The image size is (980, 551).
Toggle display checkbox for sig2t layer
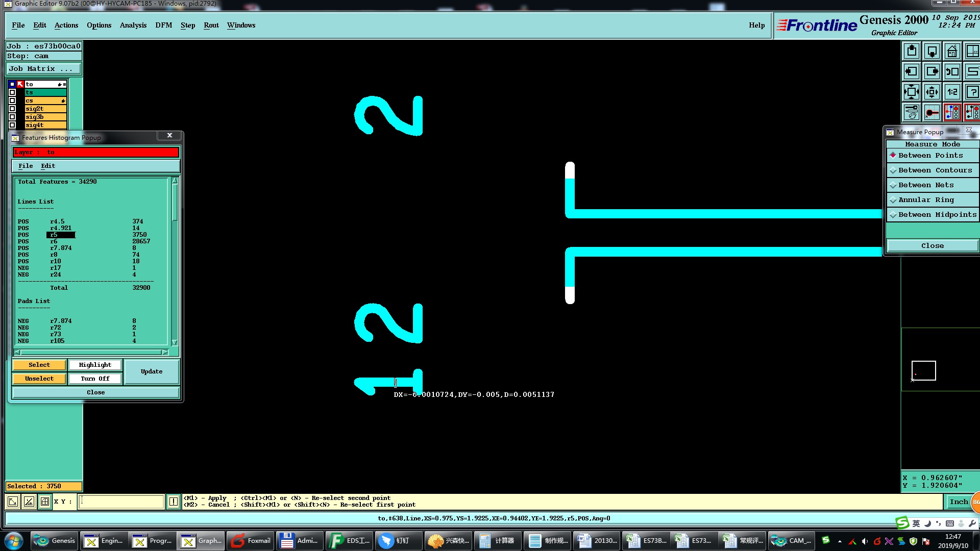click(x=12, y=109)
